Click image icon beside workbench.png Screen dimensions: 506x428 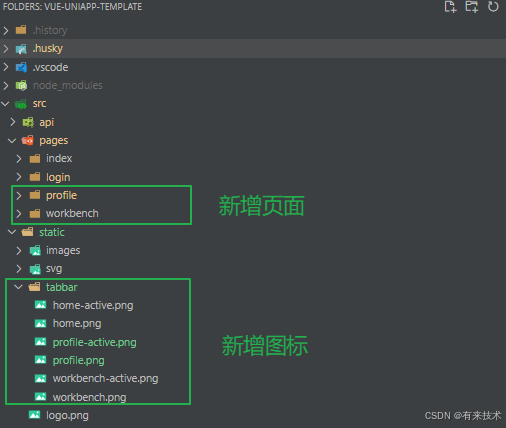tap(41, 397)
